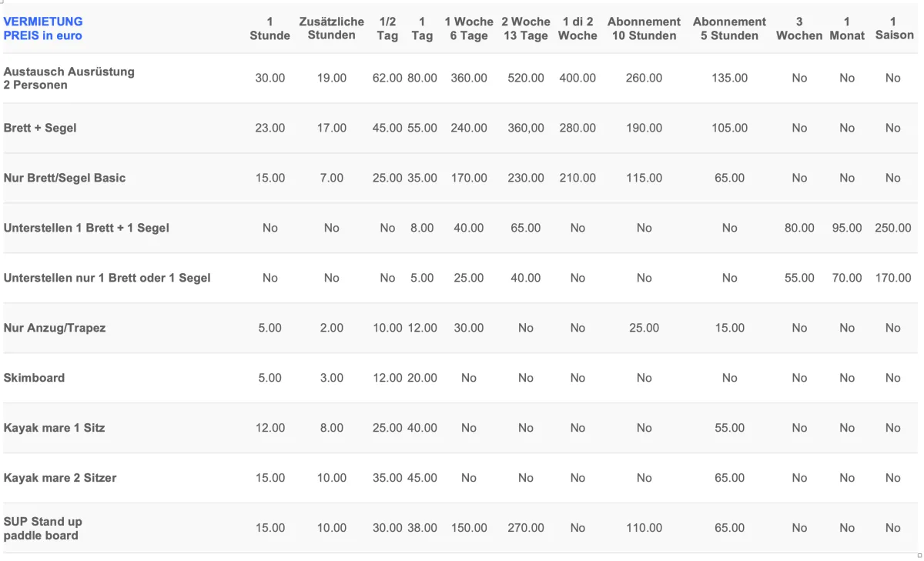
Task: Click the Kayak mare 2 Sitzer label
Action: 60,478
